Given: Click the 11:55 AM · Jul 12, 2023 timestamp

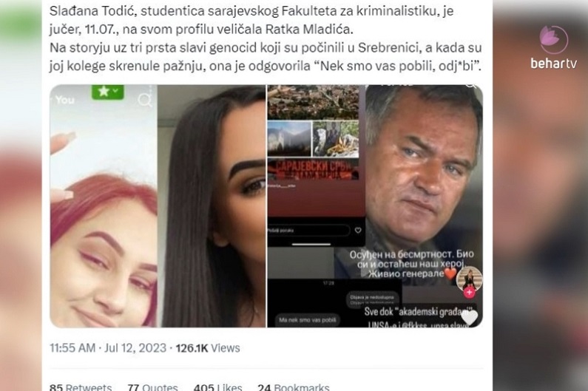Looking at the screenshot, I should click(108, 348).
